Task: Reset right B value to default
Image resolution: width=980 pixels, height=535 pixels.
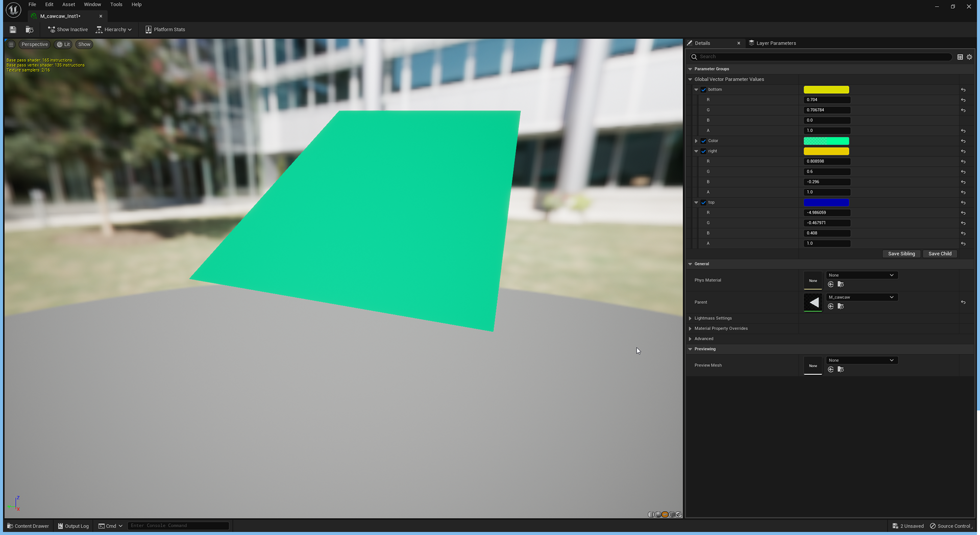Action: 963,182
